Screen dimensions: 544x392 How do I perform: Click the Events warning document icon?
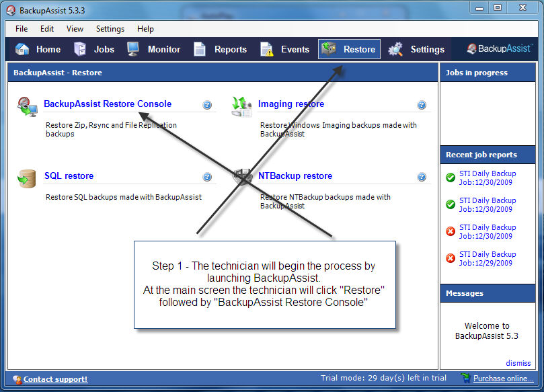[266, 49]
